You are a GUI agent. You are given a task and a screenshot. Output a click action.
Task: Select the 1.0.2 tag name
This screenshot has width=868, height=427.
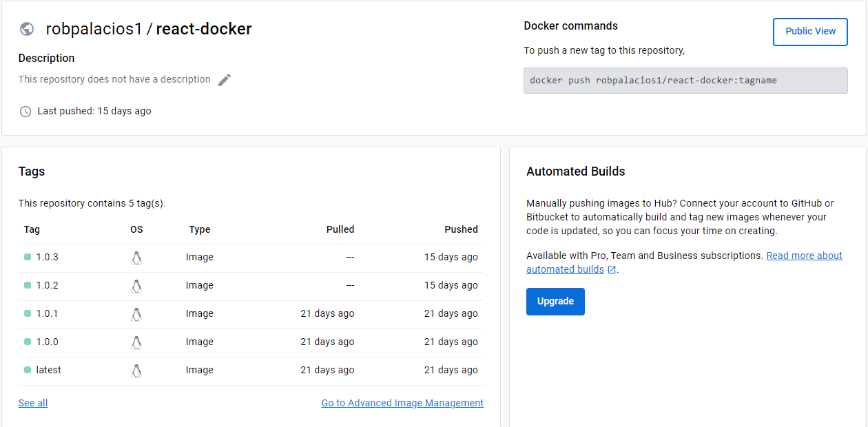(48, 285)
